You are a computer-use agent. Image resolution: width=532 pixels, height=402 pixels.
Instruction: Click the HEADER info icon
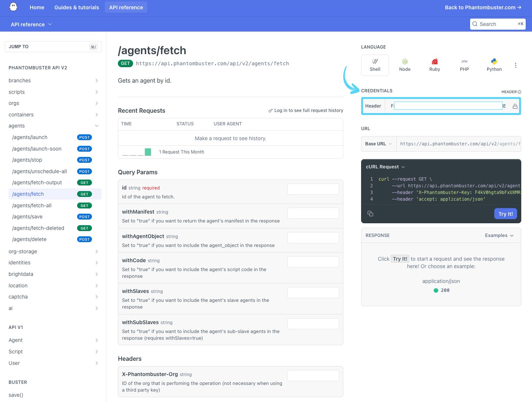click(x=519, y=92)
